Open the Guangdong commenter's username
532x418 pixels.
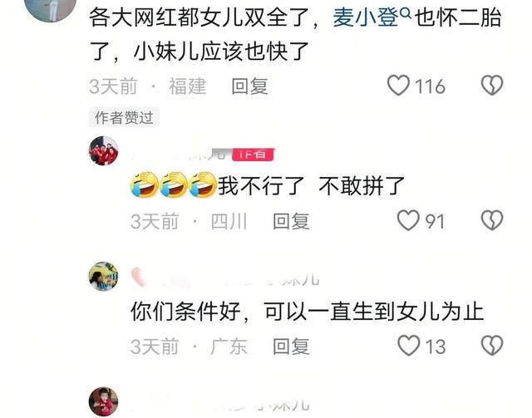point(225,279)
